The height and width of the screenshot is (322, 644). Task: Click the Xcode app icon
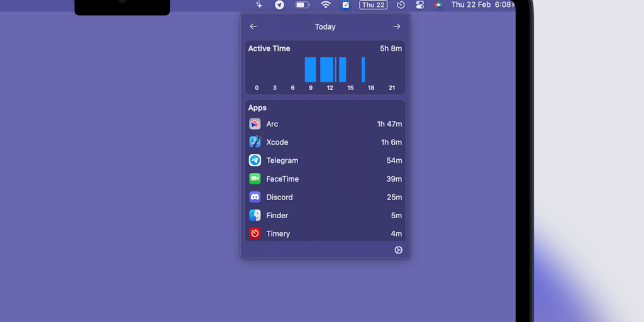(x=255, y=142)
